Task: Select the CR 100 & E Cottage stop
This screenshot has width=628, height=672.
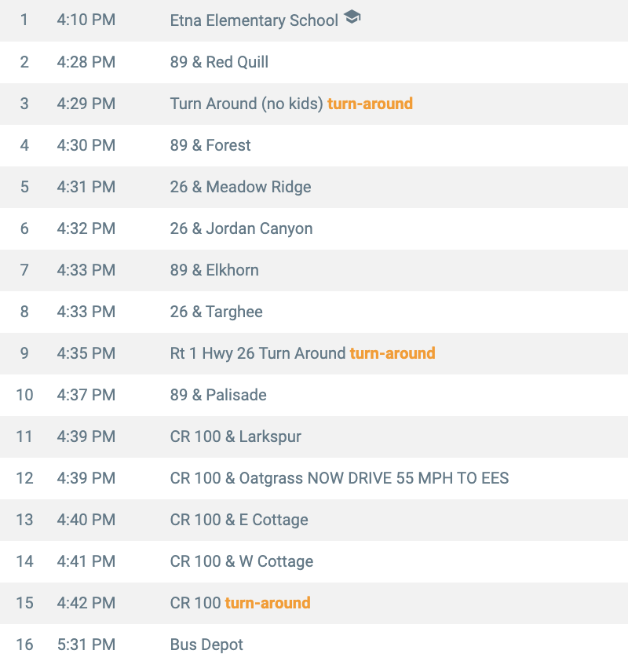Action: [x=239, y=520]
